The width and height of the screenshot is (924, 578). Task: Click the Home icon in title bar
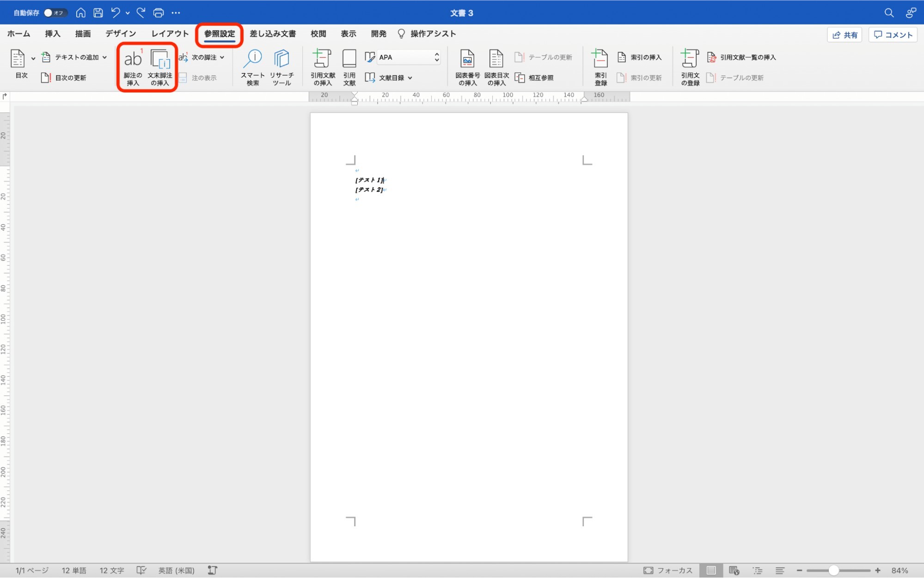point(80,12)
